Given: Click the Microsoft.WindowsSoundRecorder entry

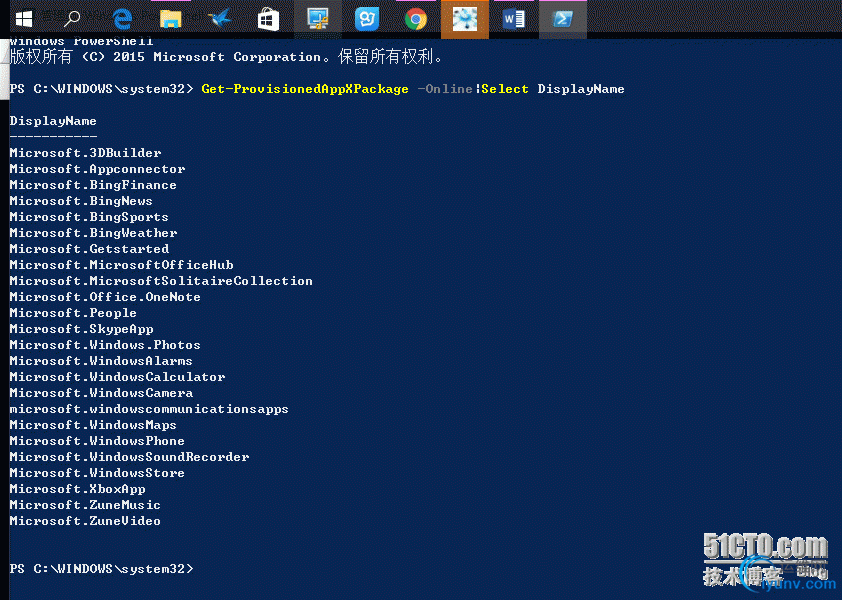Looking at the screenshot, I should [129, 458].
